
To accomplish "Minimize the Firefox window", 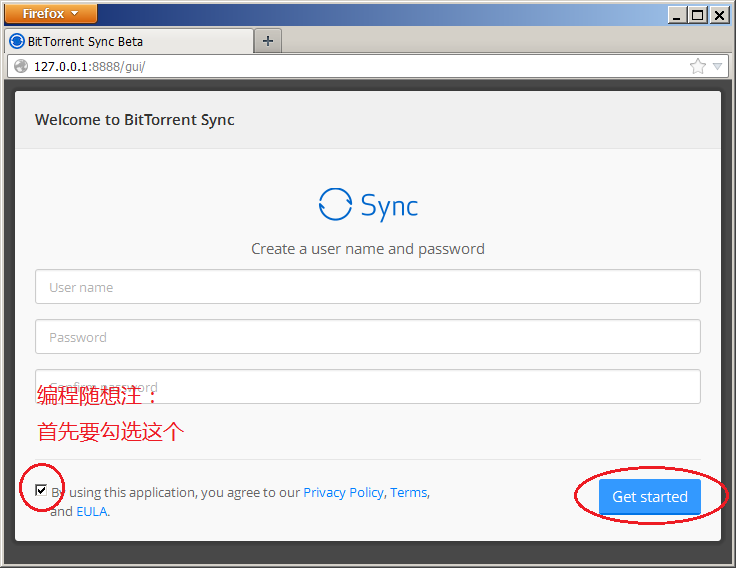I will click(678, 14).
